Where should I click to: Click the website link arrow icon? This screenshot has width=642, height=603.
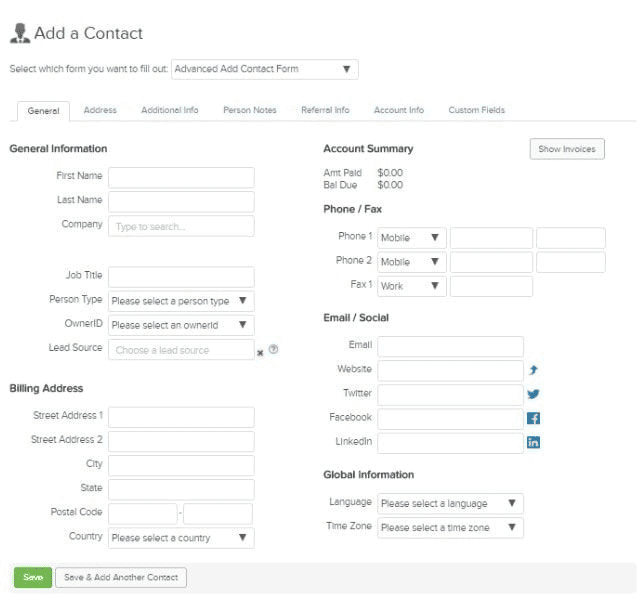(533, 370)
